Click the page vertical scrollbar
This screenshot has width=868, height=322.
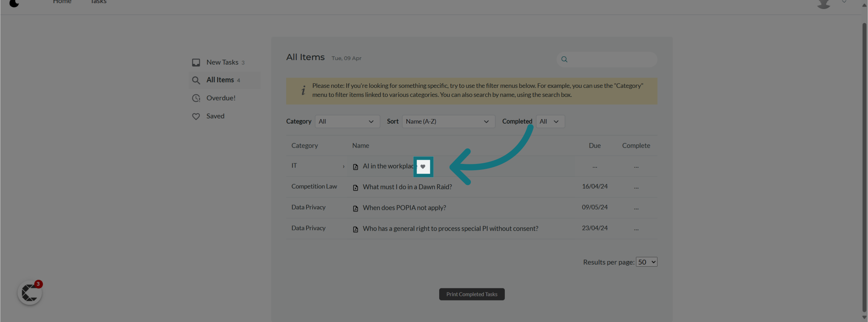pos(864,167)
